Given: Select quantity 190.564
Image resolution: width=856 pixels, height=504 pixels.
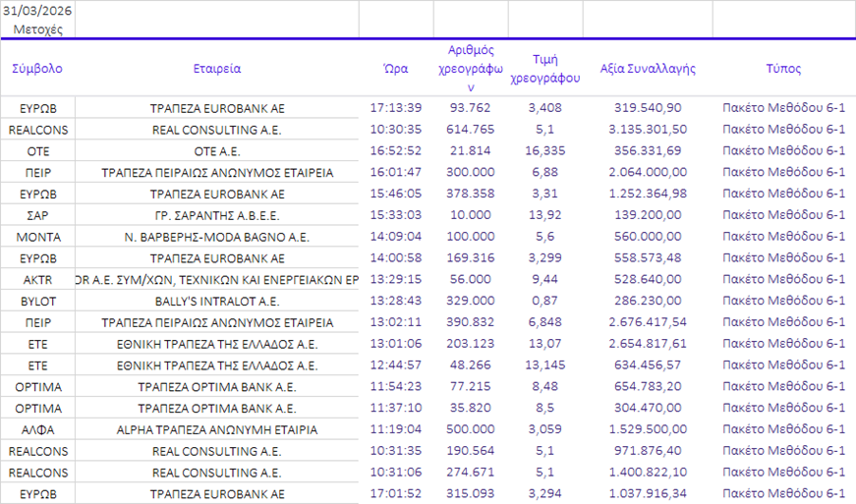Looking at the screenshot, I should point(471,451).
